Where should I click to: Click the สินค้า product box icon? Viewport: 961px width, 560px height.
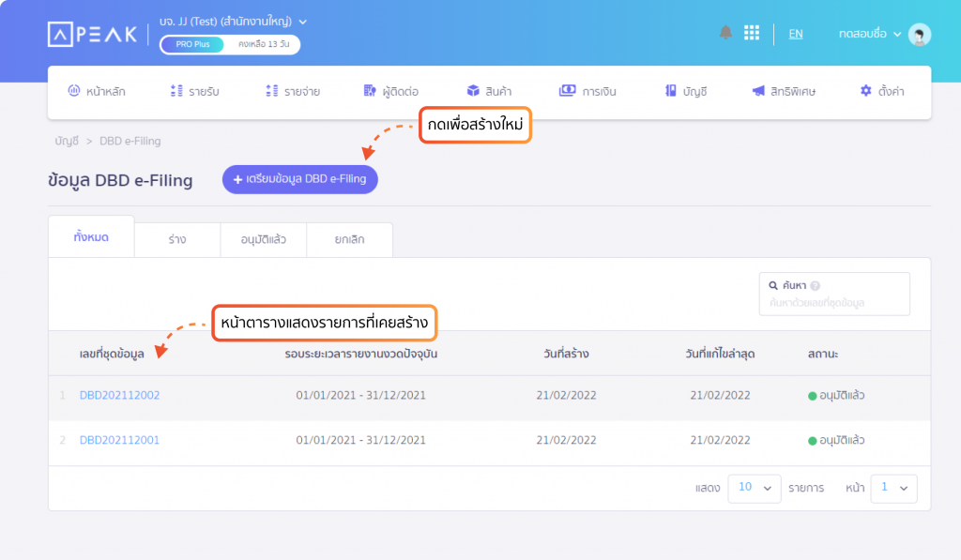[x=473, y=91]
